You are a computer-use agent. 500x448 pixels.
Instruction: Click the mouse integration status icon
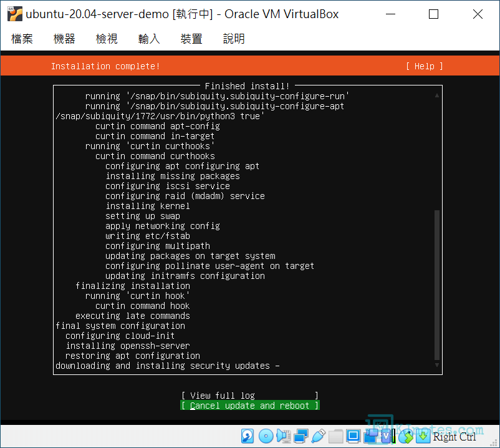coord(406,436)
